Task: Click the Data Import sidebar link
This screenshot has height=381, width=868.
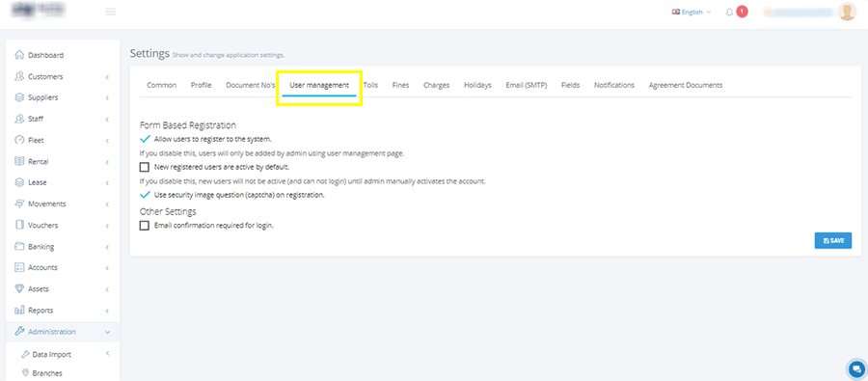Action: [51, 354]
